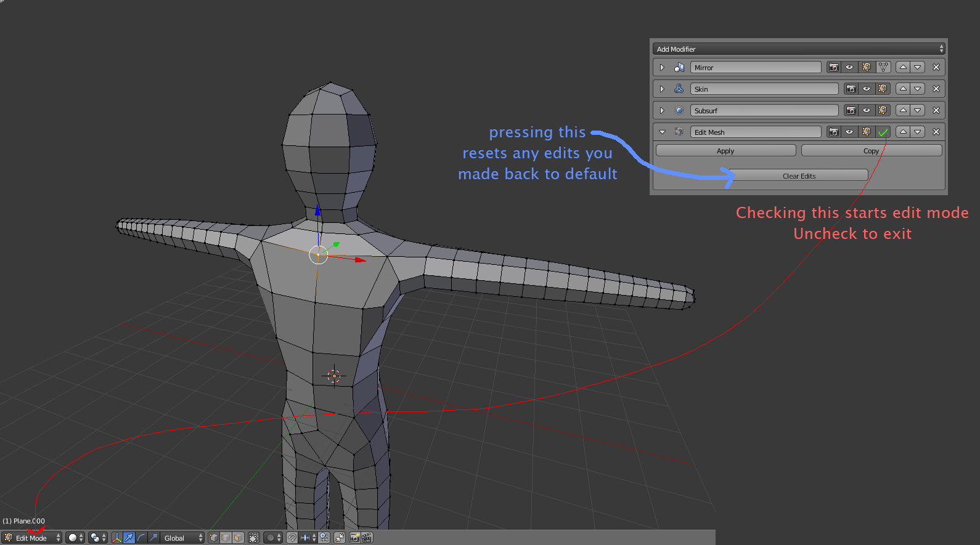
Task: Open the Add Modifier dropdown
Action: tap(799, 49)
